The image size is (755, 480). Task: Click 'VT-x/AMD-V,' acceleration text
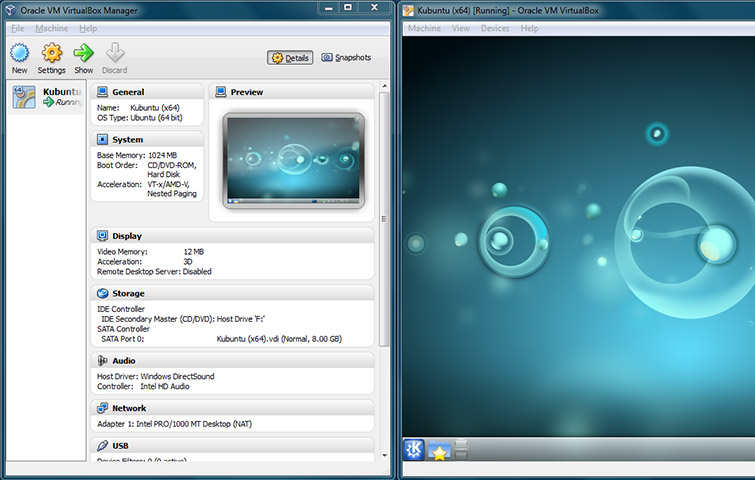pyautogui.click(x=169, y=184)
